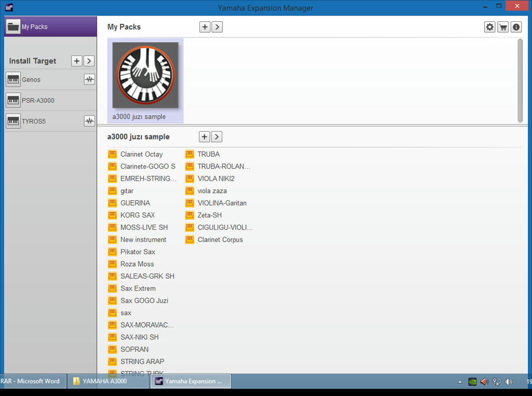
Task: Click the information icon
Action: 516,27
